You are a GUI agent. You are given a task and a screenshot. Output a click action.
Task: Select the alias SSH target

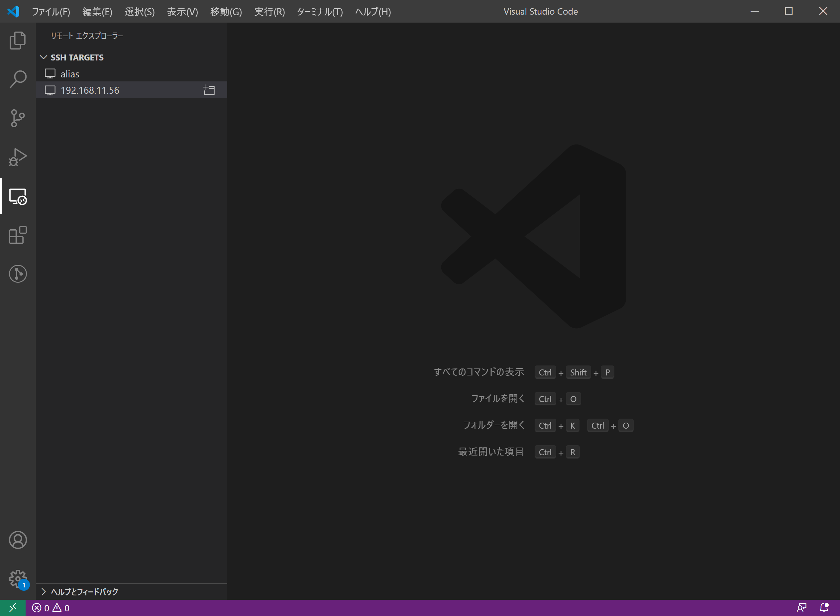(131, 74)
